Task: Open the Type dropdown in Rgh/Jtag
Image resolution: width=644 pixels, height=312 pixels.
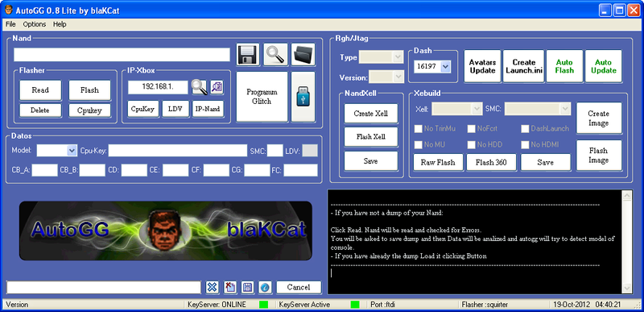Action: [x=382, y=57]
